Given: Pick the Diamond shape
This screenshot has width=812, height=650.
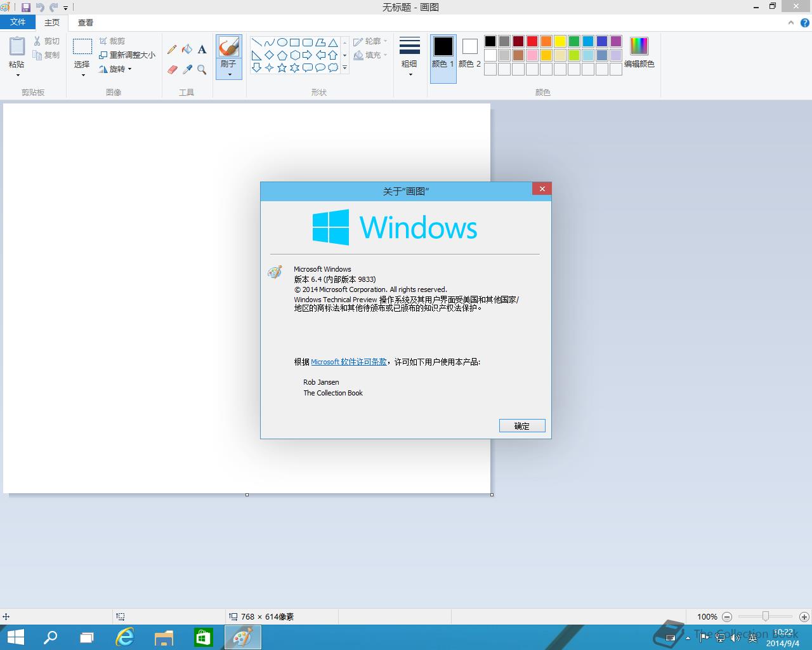Looking at the screenshot, I should [270, 55].
